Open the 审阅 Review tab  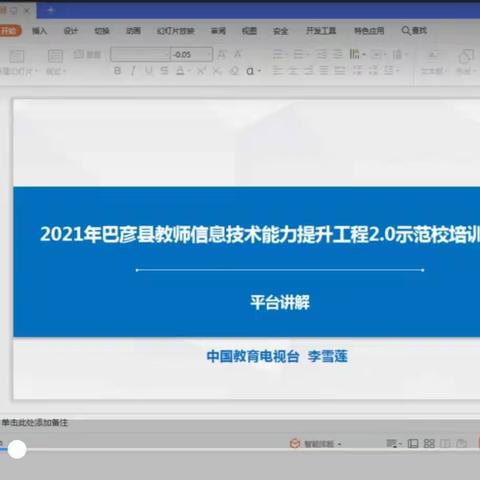[218, 31]
